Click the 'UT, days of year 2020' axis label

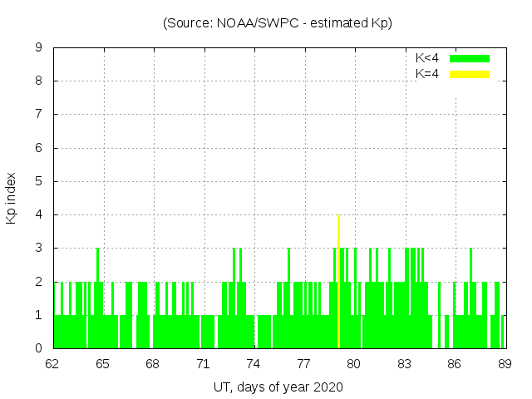tap(278, 387)
